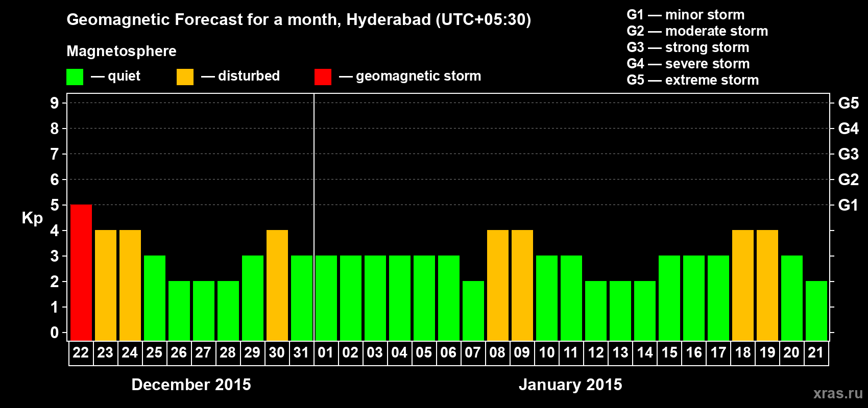
Task: Click the G3 label on right axis
Action: 849,154
